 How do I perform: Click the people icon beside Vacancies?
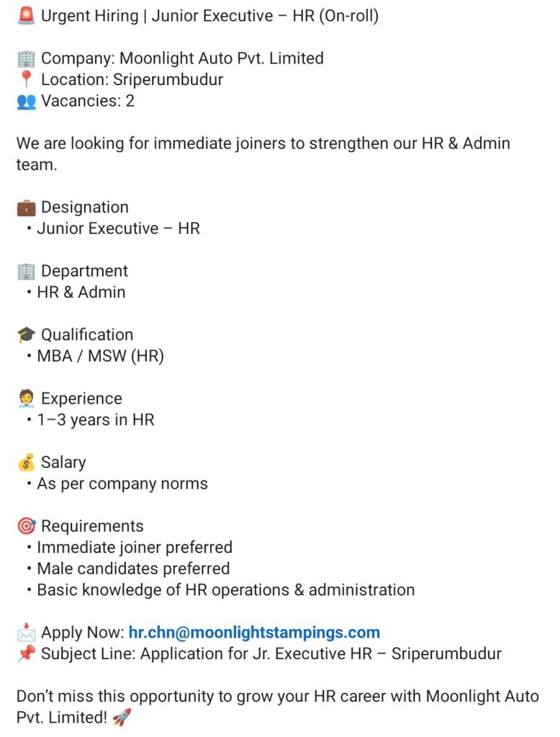tap(26, 101)
